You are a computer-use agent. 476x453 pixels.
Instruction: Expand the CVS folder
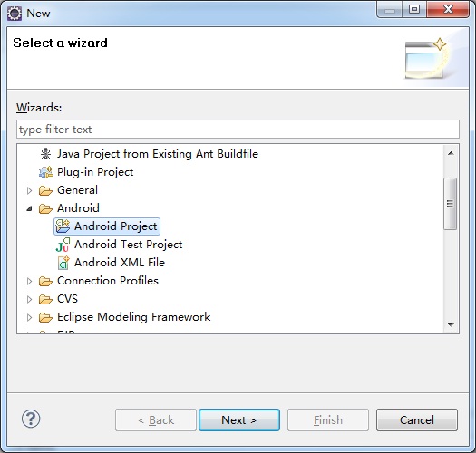pyautogui.click(x=29, y=300)
